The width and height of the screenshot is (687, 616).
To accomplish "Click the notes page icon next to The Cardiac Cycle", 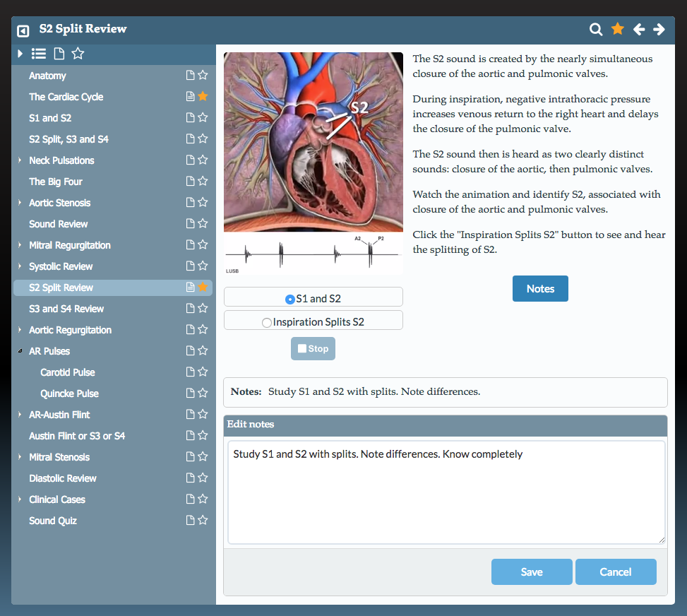I will (x=189, y=96).
